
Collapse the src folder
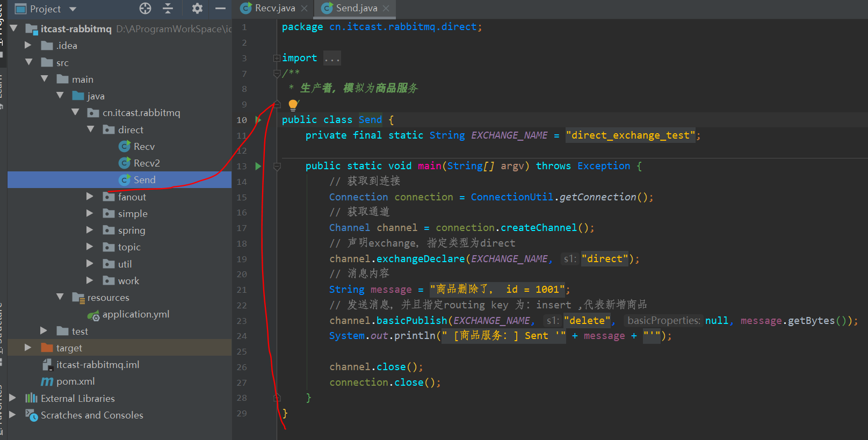(x=29, y=62)
